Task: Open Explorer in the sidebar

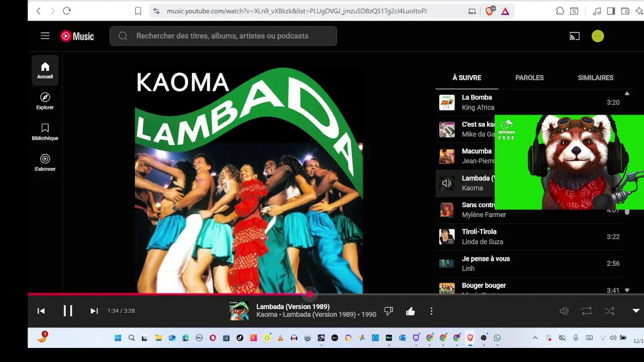Action: (x=45, y=101)
